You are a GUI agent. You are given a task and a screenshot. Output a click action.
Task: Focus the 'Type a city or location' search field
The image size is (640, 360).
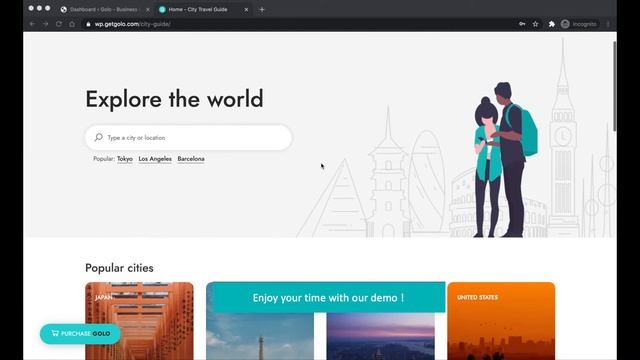click(x=189, y=138)
